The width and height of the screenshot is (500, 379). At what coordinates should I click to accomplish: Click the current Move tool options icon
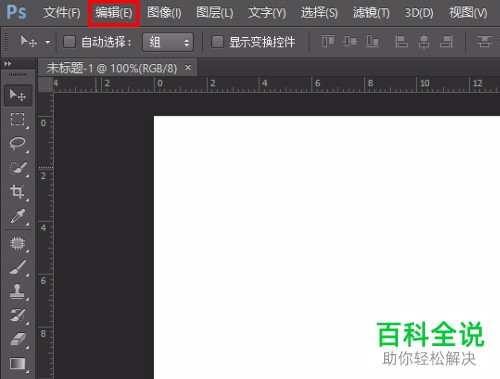coord(28,42)
